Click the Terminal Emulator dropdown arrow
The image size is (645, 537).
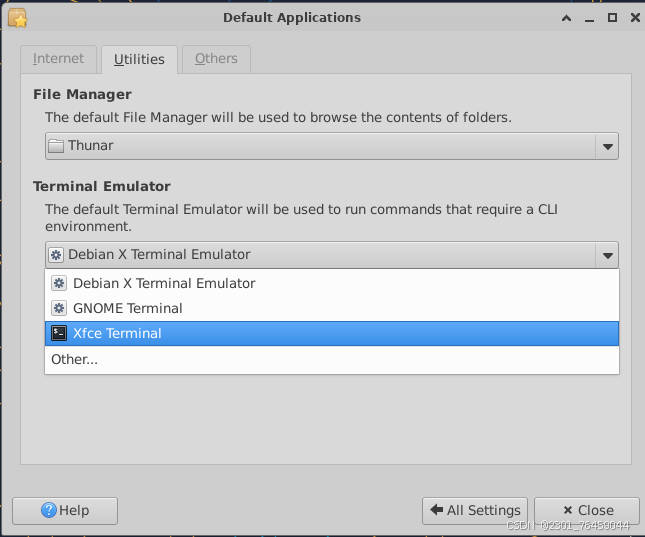click(x=607, y=256)
